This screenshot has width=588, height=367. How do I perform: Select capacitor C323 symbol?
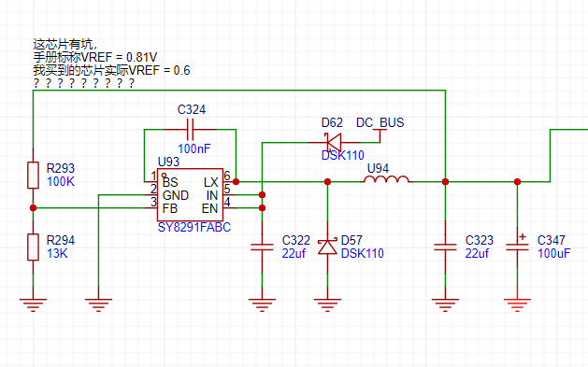pos(445,247)
